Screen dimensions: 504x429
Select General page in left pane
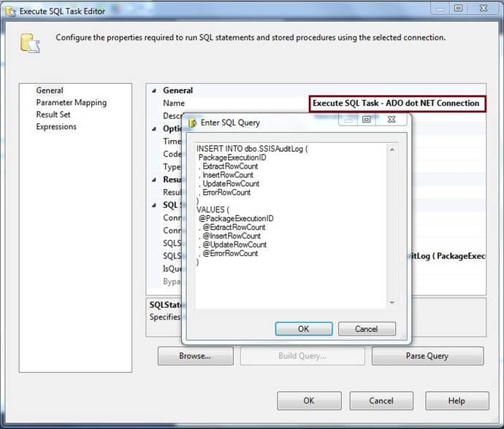pos(50,90)
